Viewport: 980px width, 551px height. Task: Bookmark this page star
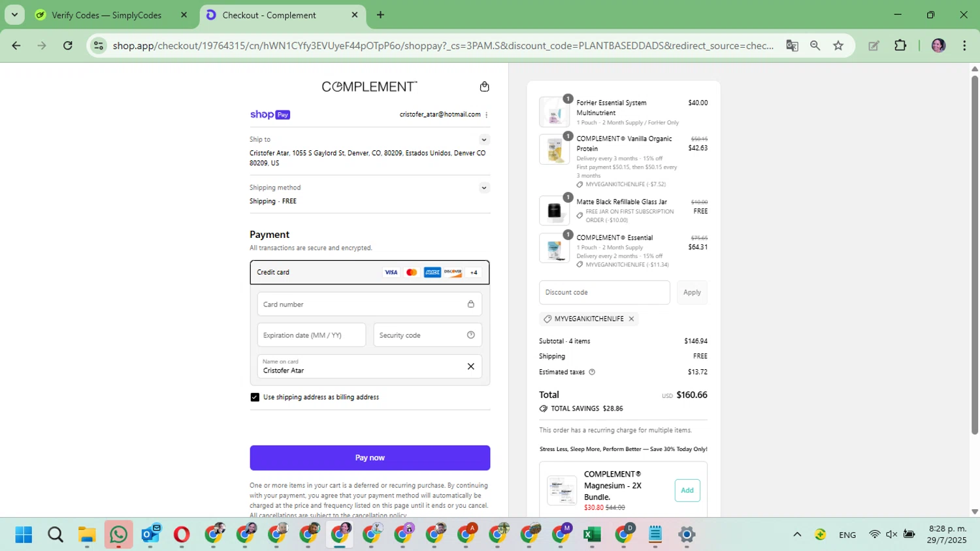[x=838, y=46]
